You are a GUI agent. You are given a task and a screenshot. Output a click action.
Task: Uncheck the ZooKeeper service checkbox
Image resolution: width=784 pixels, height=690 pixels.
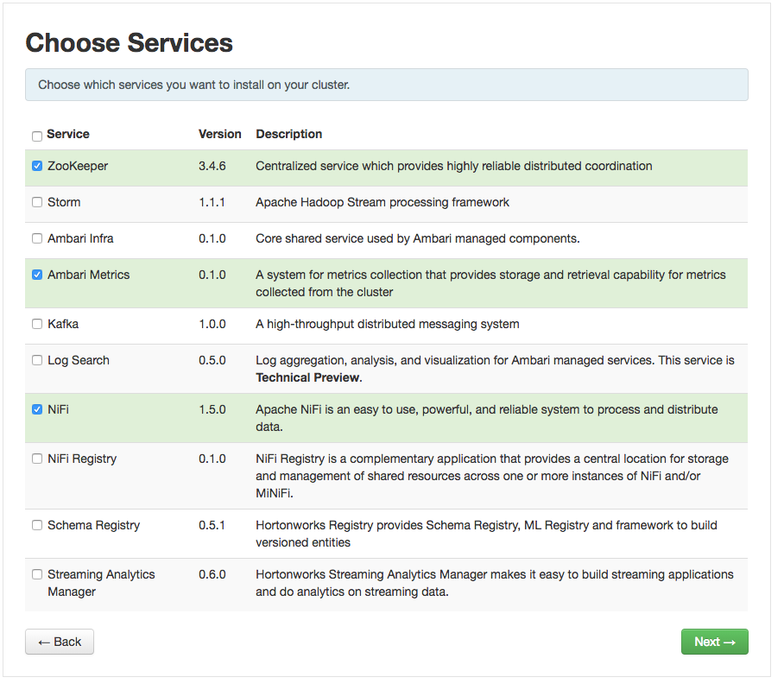(37, 166)
